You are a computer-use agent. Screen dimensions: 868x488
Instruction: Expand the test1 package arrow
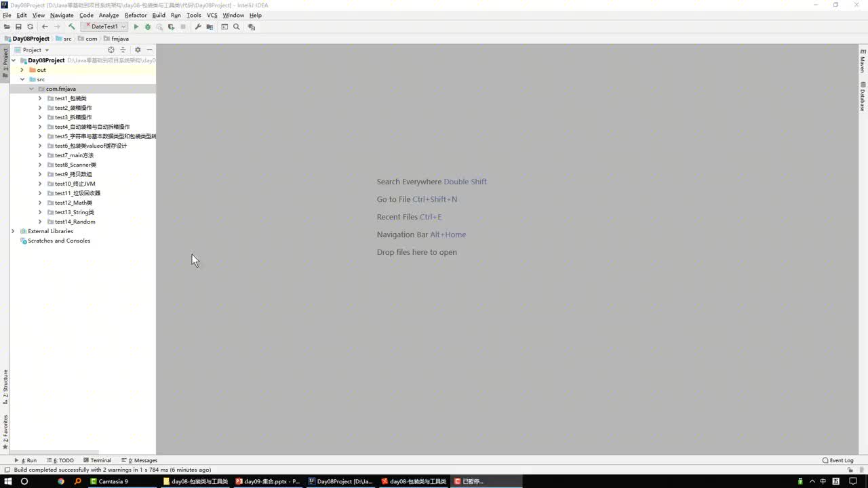40,98
